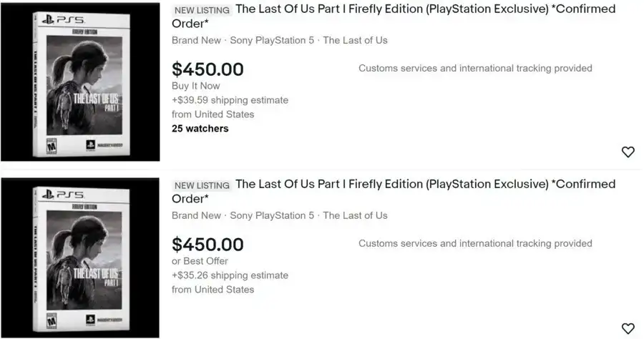Click the heart icon on the second listing
644x339 pixels.
(x=628, y=328)
